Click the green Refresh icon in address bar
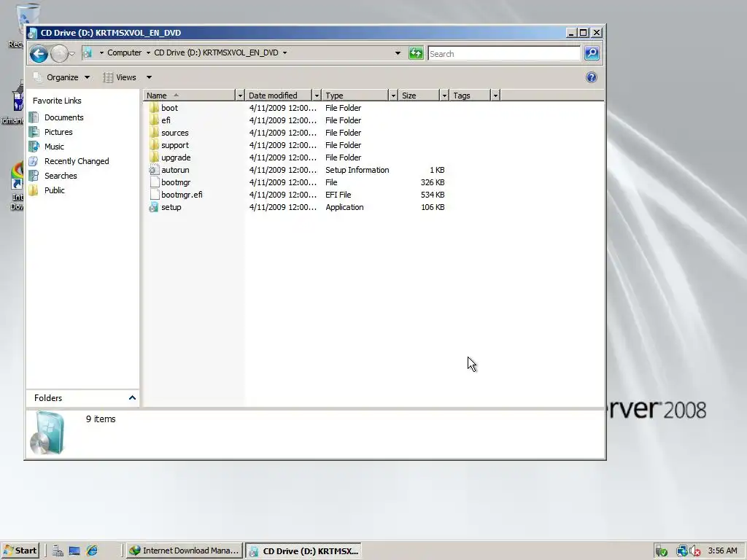The height and width of the screenshot is (560, 747). (x=416, y=53)
